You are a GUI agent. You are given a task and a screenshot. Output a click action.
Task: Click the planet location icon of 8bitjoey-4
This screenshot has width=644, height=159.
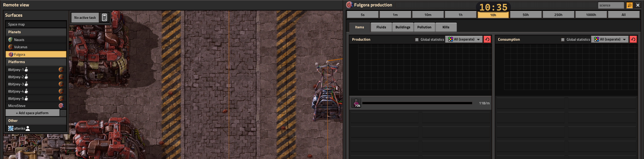point(61,91)
